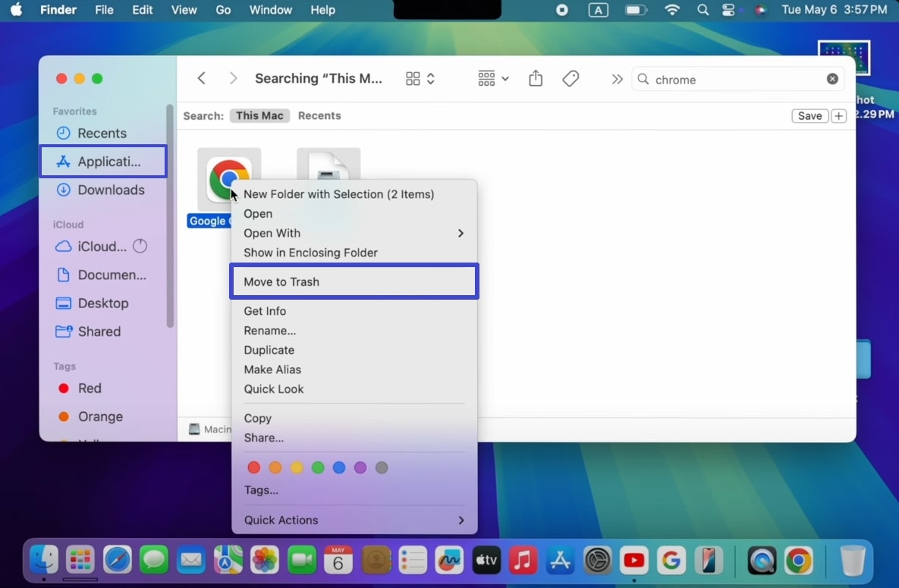The image size is (899, 588).
Task: Choose Copy from context menu
Action: [354, 418]
